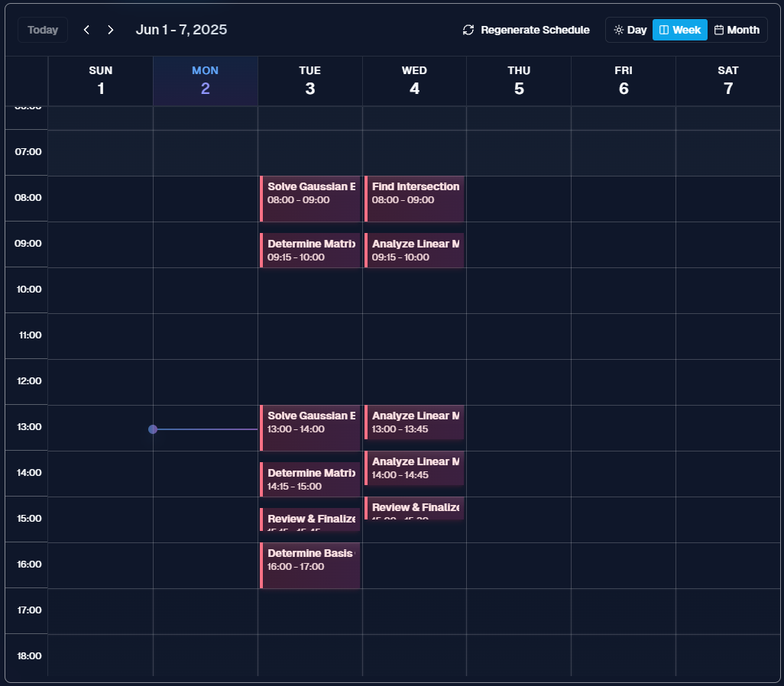Open Tuesday 16:00 Determine Basis event
This screenshot has height=686, width=784.
tap(310, 565)
